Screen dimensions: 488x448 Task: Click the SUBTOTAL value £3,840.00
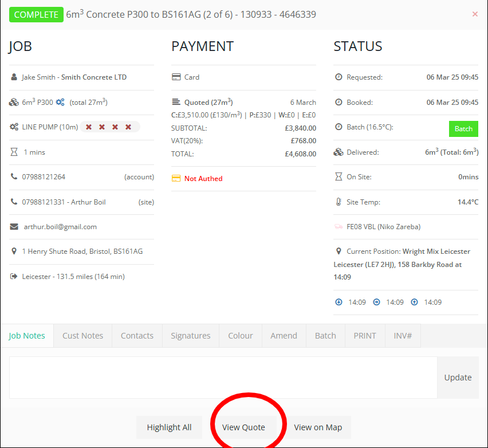pyautogui.click(x=300, y=128)
